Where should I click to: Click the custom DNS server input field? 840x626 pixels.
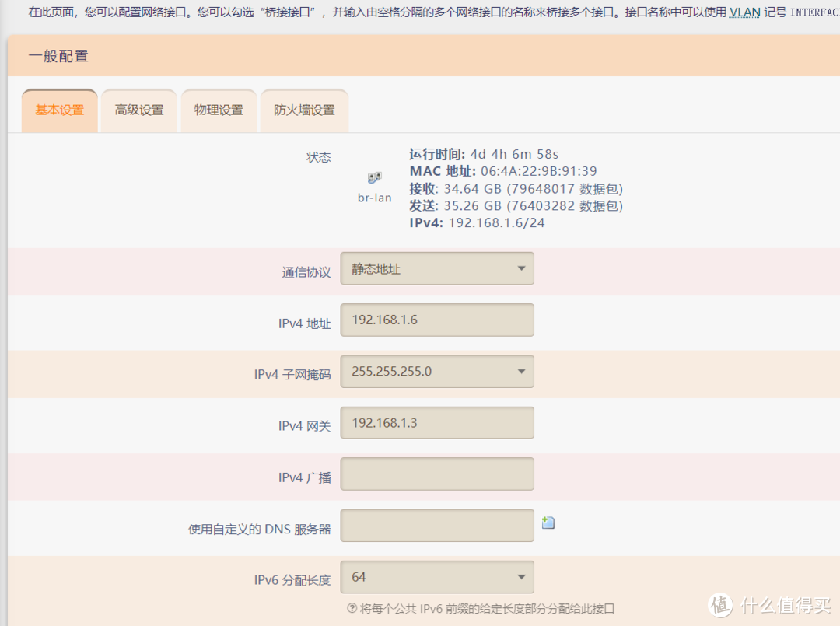click(x=436, y=525)
